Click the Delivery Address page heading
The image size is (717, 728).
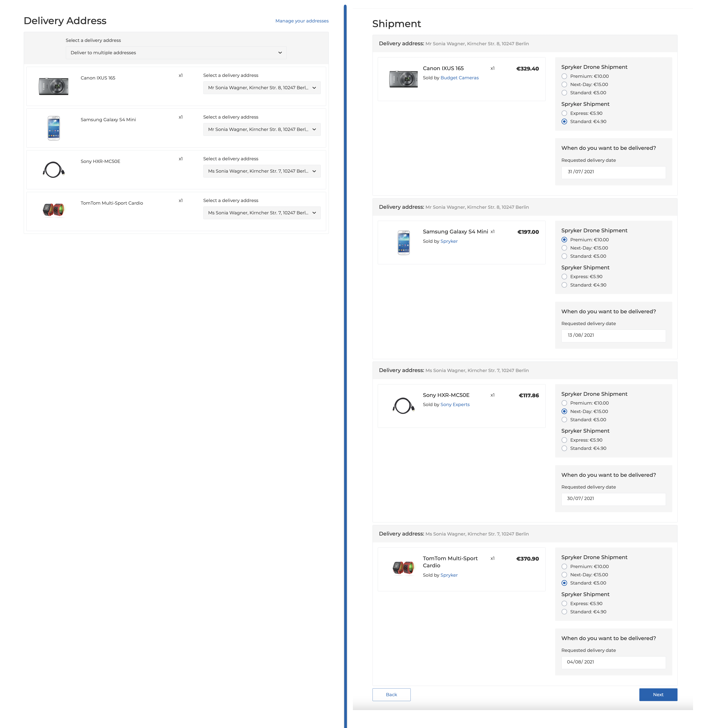(x=65, y=21)
